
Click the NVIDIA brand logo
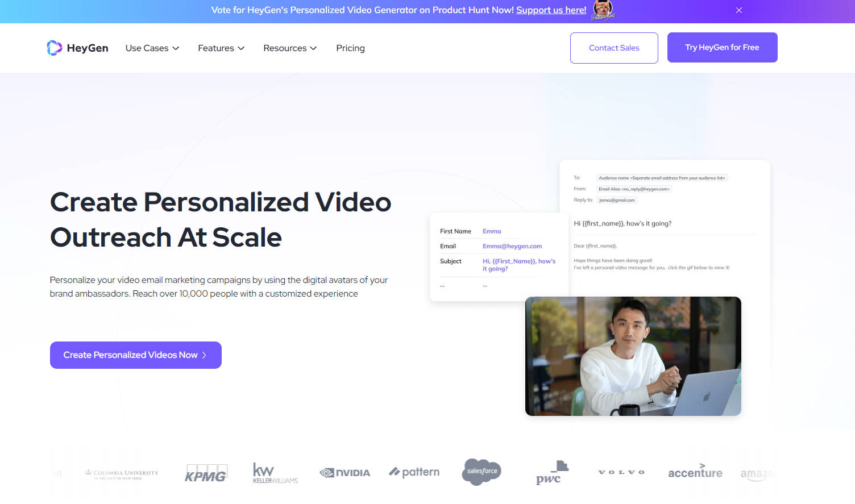[345, 472]
